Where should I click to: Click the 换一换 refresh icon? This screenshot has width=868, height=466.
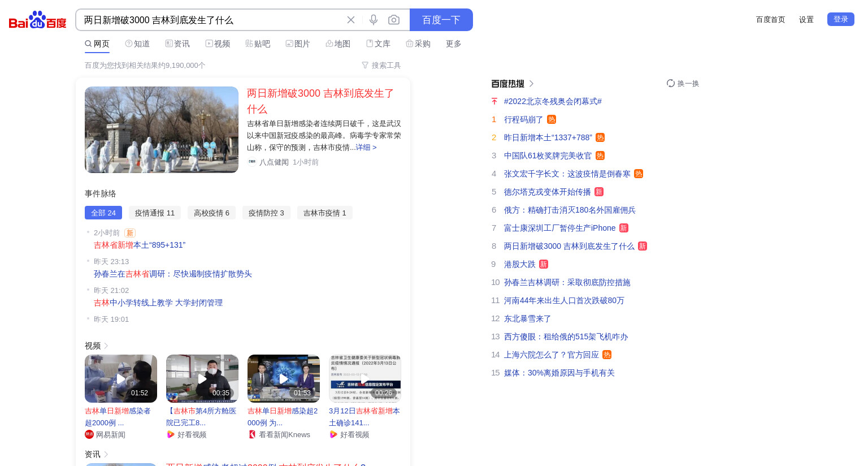[671, 83]
